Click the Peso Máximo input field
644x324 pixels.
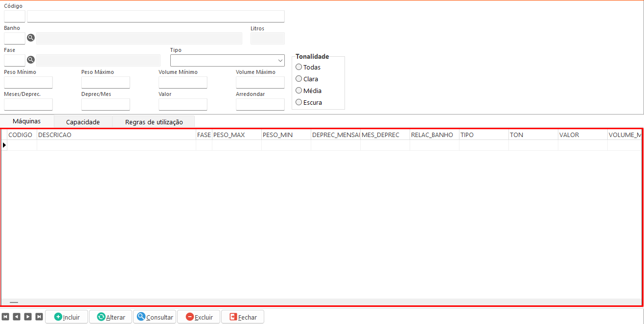point(105,83)
